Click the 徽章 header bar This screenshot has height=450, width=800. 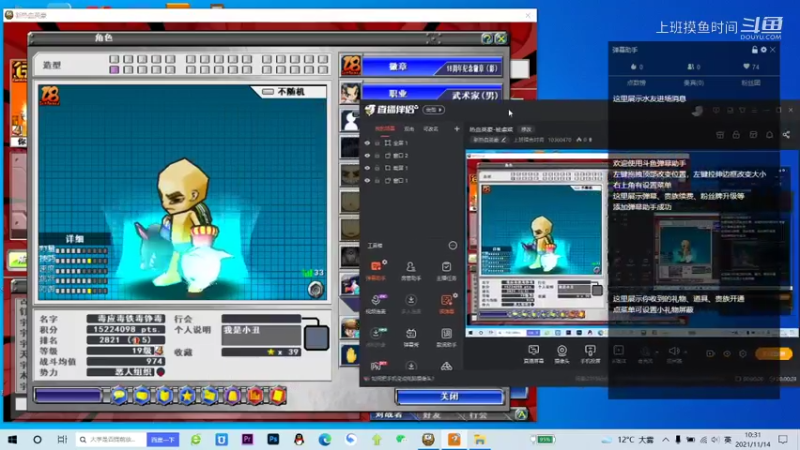[432, 67]
